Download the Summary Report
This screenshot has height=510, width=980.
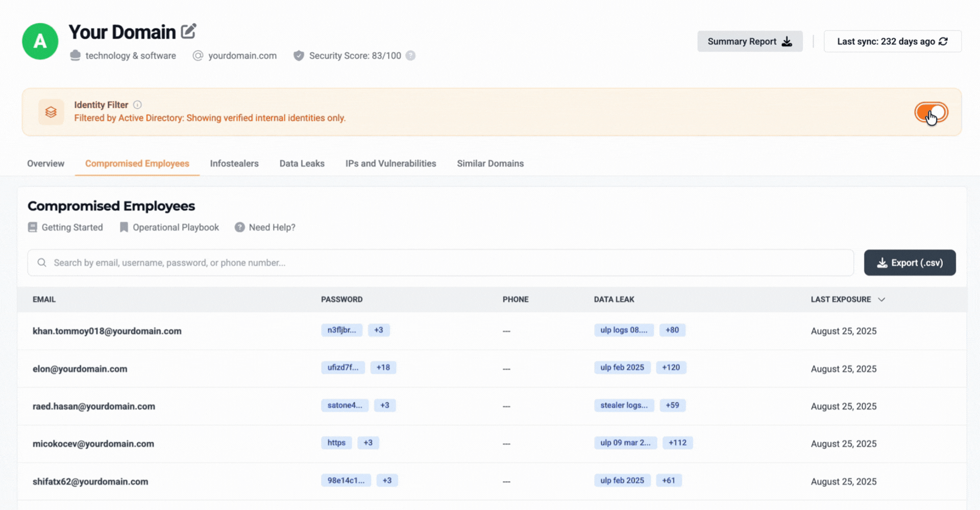749,41
